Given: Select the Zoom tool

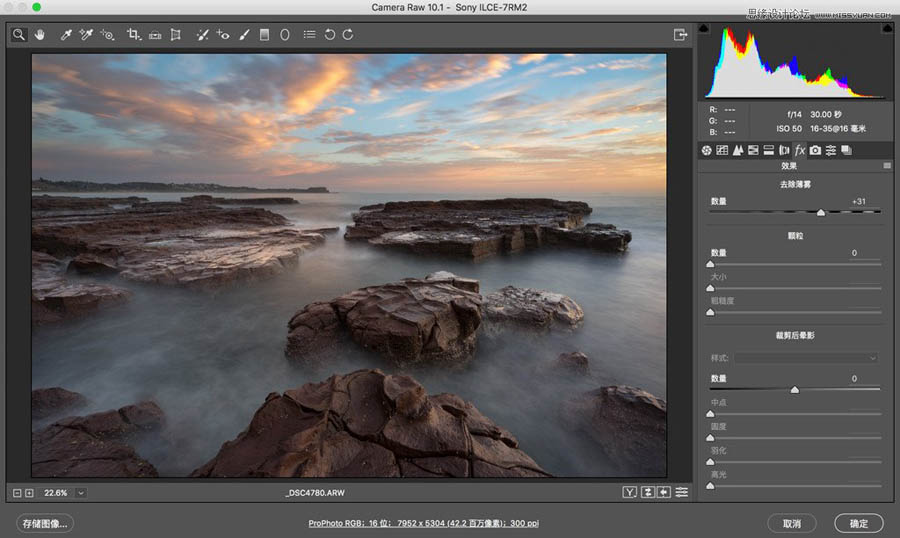Looking at the screenshot, I should point(19,34).
